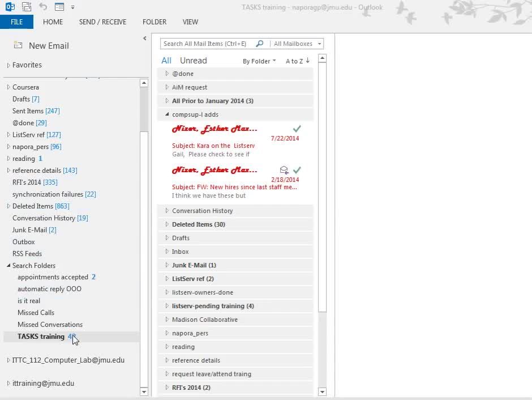This screenshot has height=400, width=532.
Task: Click the forwarded envelope icon on 2/18/2014 message
Action: pos(284,170)
